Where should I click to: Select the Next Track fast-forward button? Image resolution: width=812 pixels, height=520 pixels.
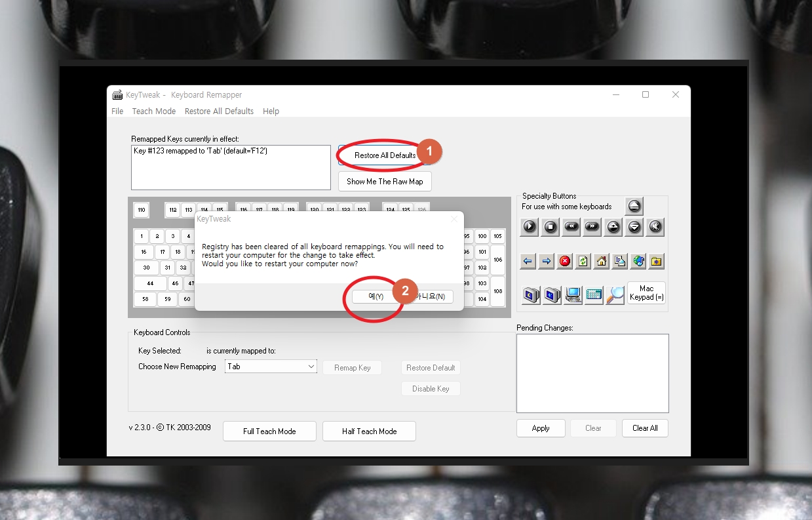point(592,227)
